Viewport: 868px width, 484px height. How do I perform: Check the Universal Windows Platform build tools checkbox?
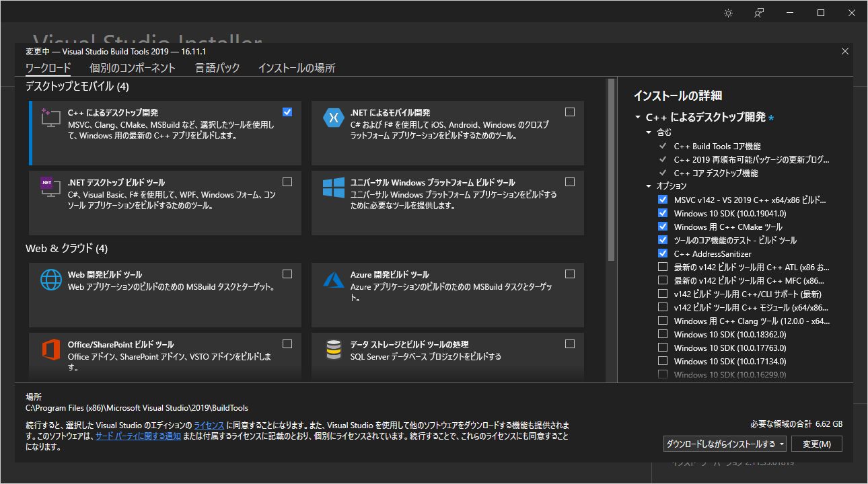[570, 182]
